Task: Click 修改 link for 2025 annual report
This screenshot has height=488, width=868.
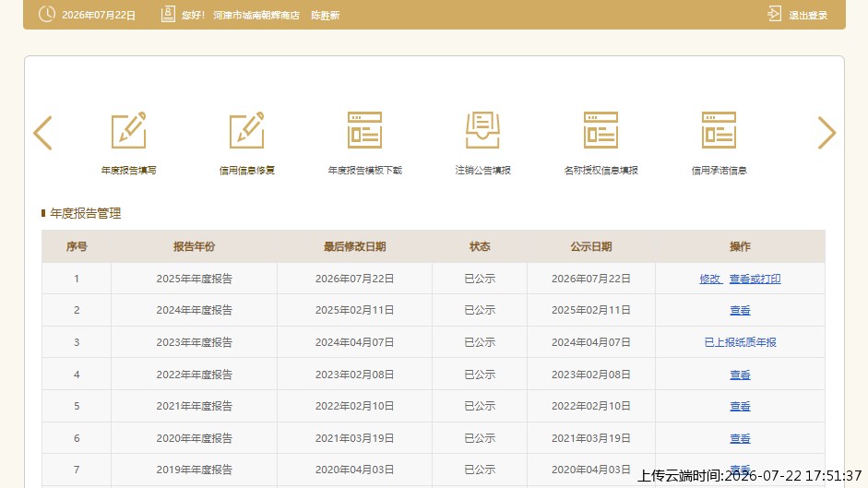Action: (710, 279)
